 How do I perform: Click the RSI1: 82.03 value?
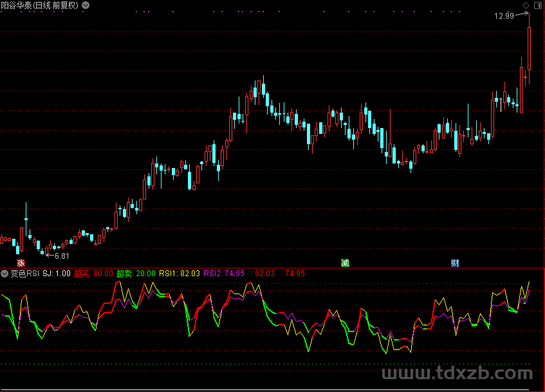tap(180, 274)
